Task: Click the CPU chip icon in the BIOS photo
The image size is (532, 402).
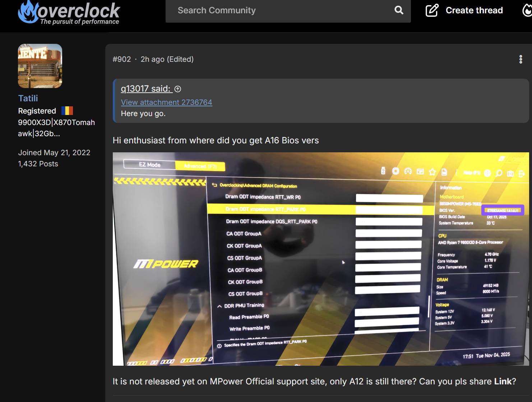Action: pos(395,171)
